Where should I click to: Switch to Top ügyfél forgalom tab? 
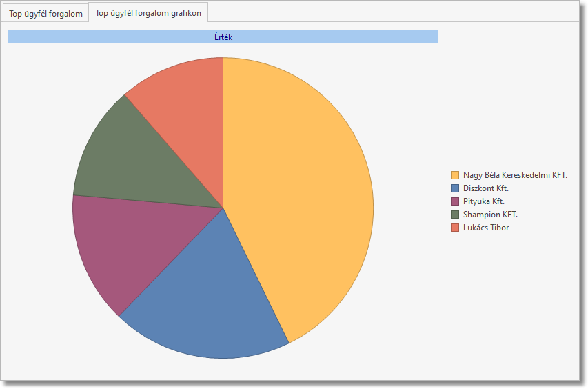click(x=45, y=14)
